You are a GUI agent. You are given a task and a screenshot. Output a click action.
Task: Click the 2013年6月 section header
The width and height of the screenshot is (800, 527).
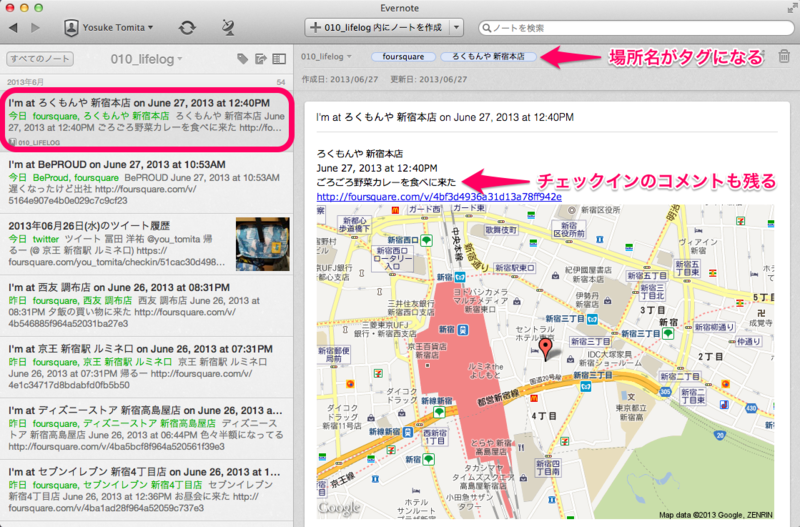tap(25, 82)
